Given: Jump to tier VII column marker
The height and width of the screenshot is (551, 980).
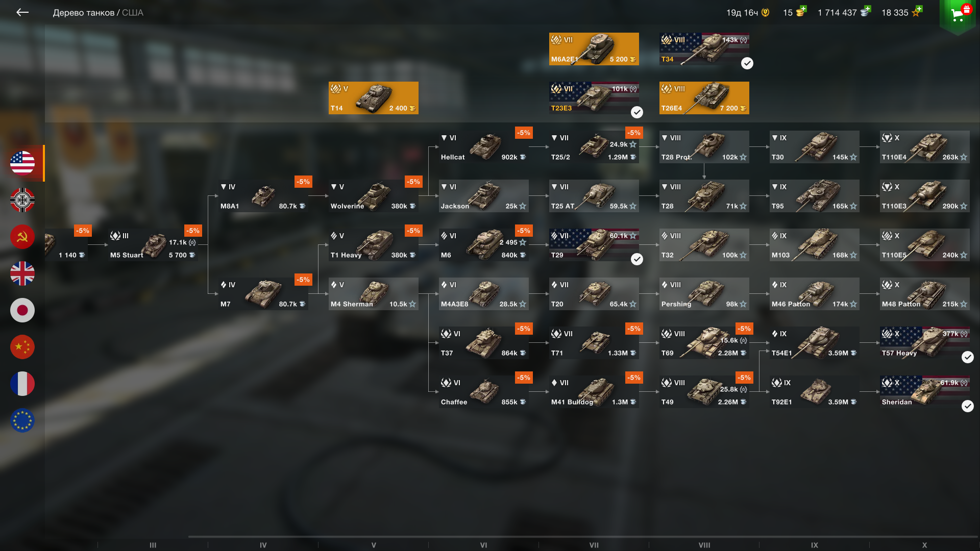Looking at the screenshot, I should (594, 545).
